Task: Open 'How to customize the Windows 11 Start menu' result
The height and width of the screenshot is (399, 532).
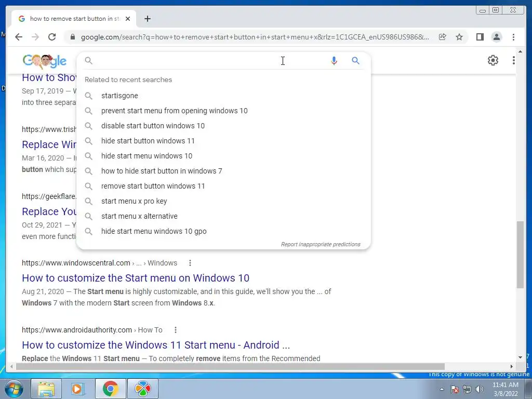Action: tap(156, 345)
